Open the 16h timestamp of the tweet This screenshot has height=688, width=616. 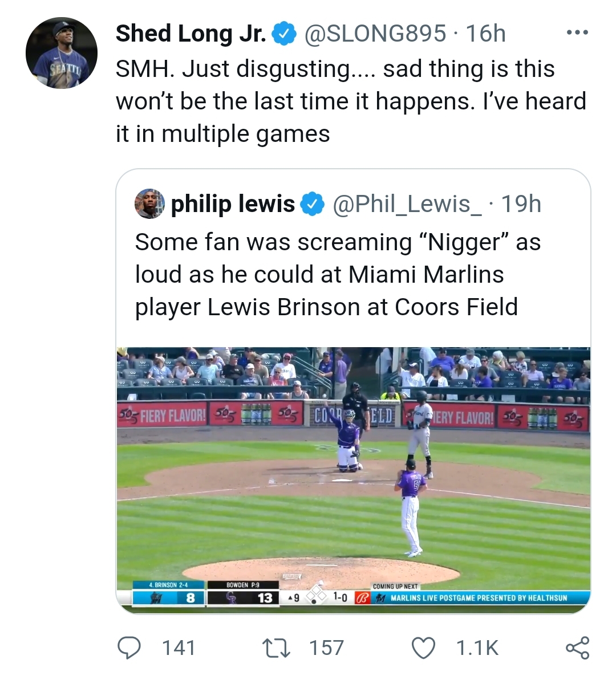coord(485,34)
